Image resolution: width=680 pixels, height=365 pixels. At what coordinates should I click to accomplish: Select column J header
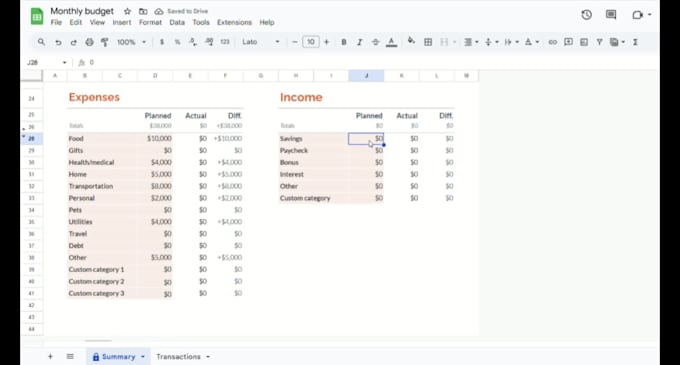tap(366, 76)
